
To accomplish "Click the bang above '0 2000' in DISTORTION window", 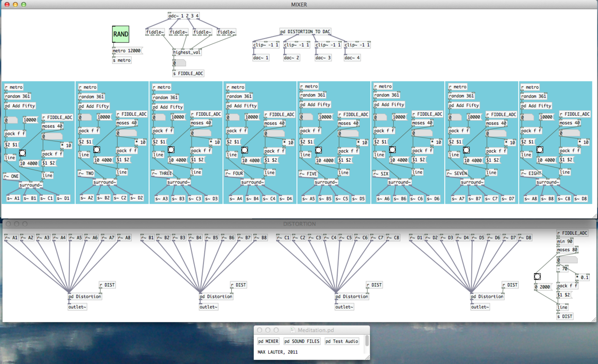I will click(537, 276).
